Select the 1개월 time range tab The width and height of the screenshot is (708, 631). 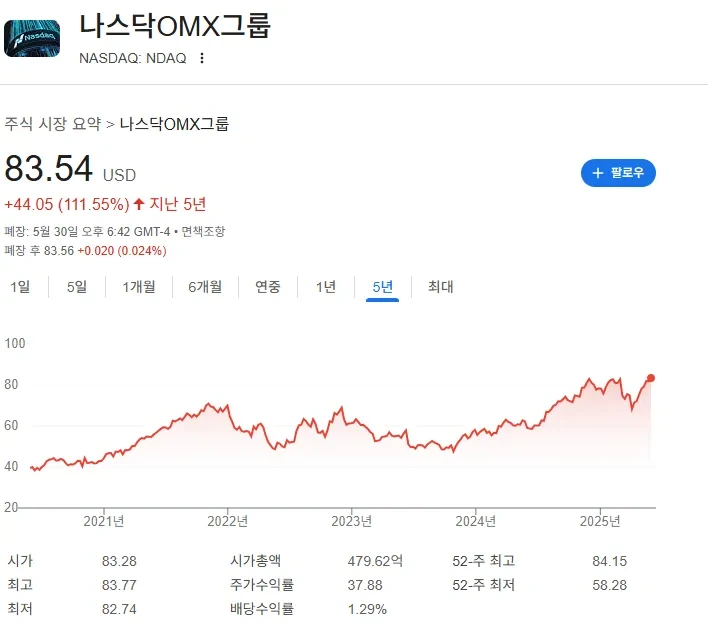click(x=139, y=286)
